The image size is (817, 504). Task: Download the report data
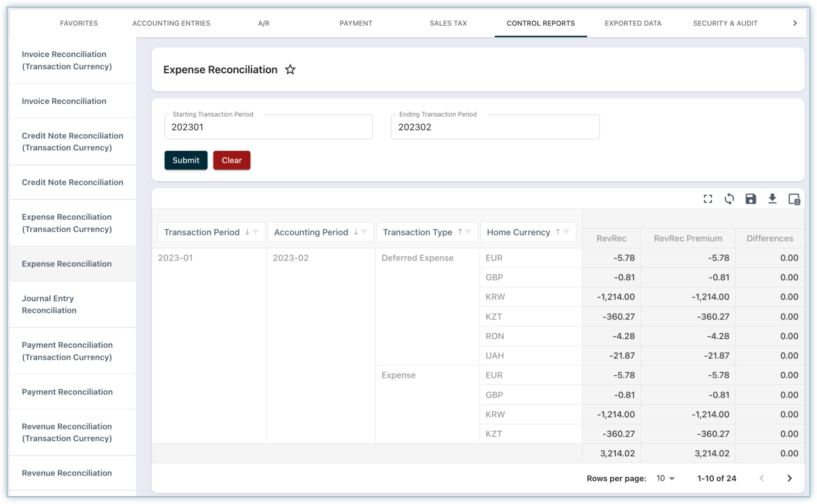click(772, 199)
